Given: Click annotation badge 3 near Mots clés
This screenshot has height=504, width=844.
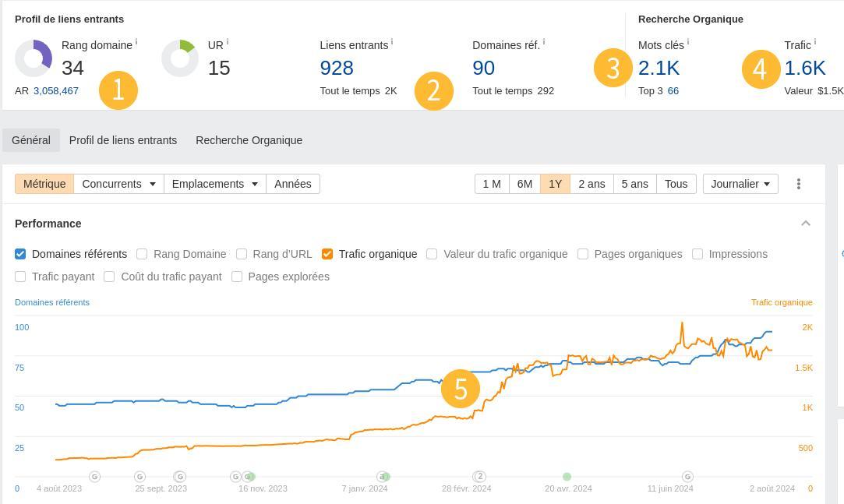Looking at the screenshot, I should tap(613, 68).
